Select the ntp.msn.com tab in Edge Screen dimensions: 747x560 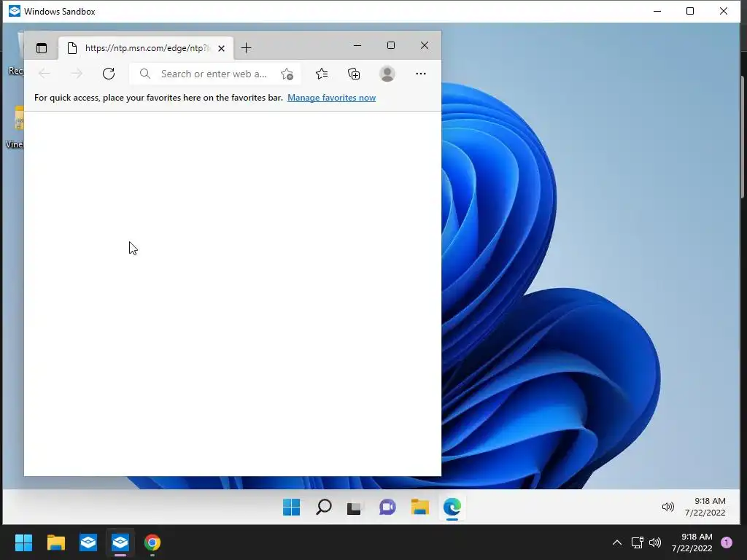point(146,48)
